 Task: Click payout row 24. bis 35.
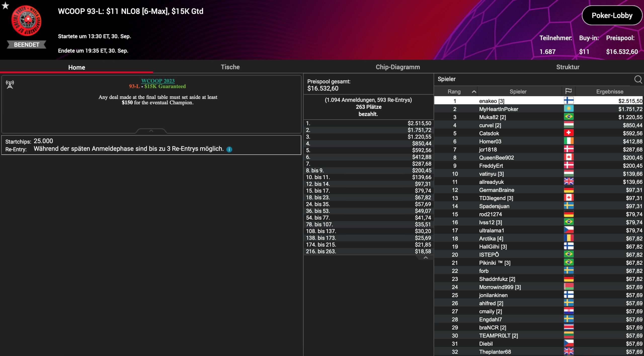(369, 204)
